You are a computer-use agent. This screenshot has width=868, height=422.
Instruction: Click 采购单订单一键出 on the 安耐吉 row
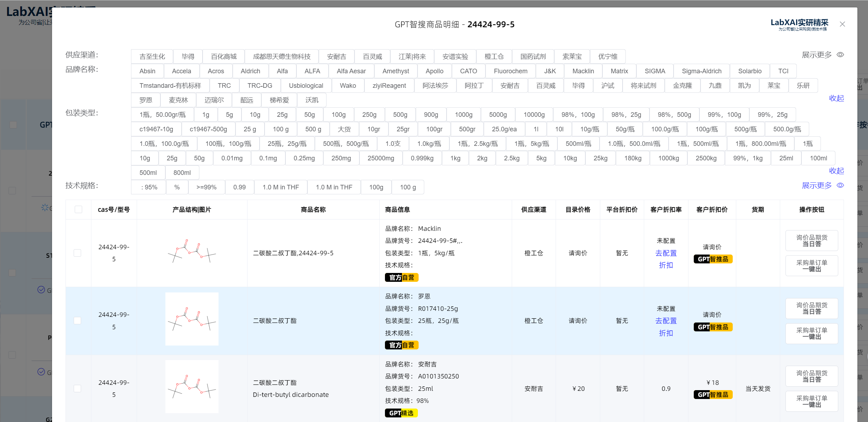point(811,401)
